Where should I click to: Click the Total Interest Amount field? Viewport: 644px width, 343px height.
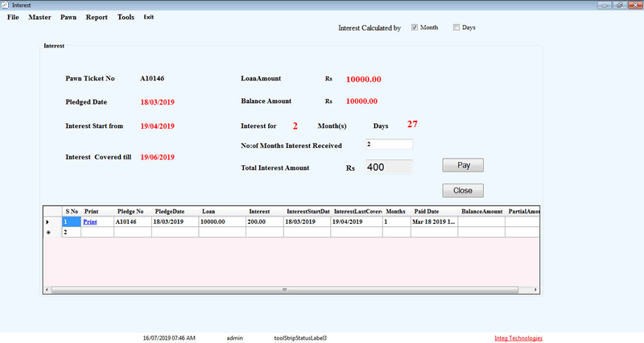(389, 167)
